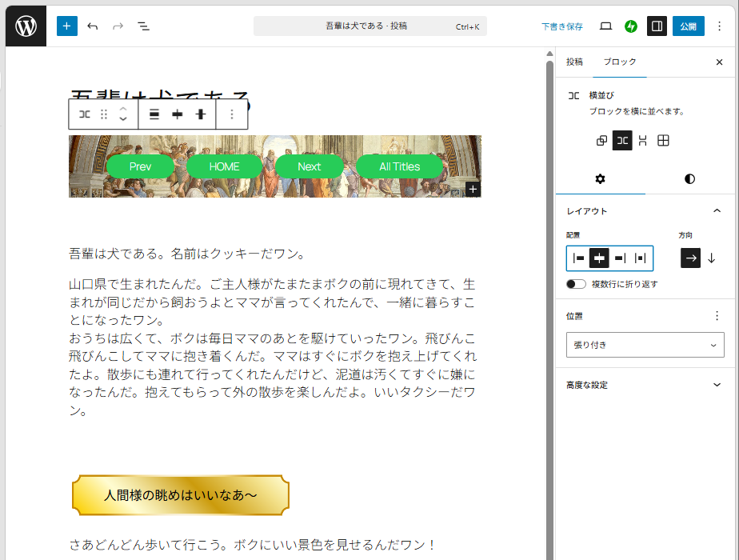Open the position dropdown showing 張り付き
Viewport: 739px width, 560px height.
(645, 345)
